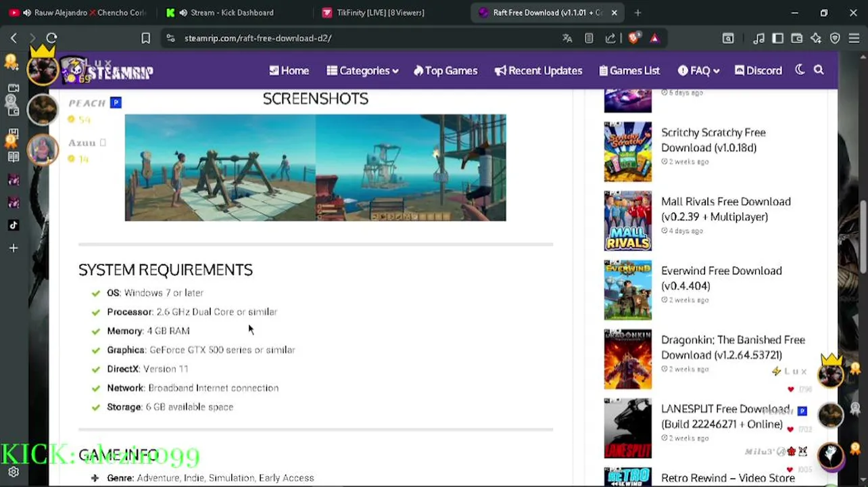Click the LANESPLIT game thumbnail
This screenshot has width=868, height=487.
[628, 428]
